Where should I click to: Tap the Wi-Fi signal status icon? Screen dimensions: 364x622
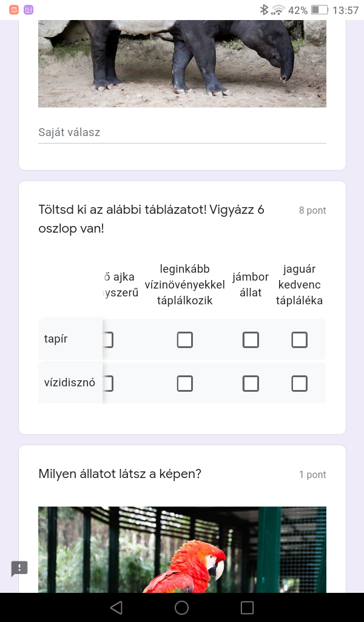pos(278,10)
